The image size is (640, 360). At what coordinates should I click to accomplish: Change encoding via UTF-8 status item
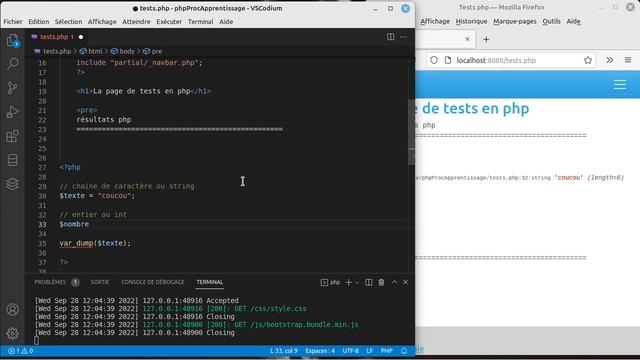(x=351, y=351)
